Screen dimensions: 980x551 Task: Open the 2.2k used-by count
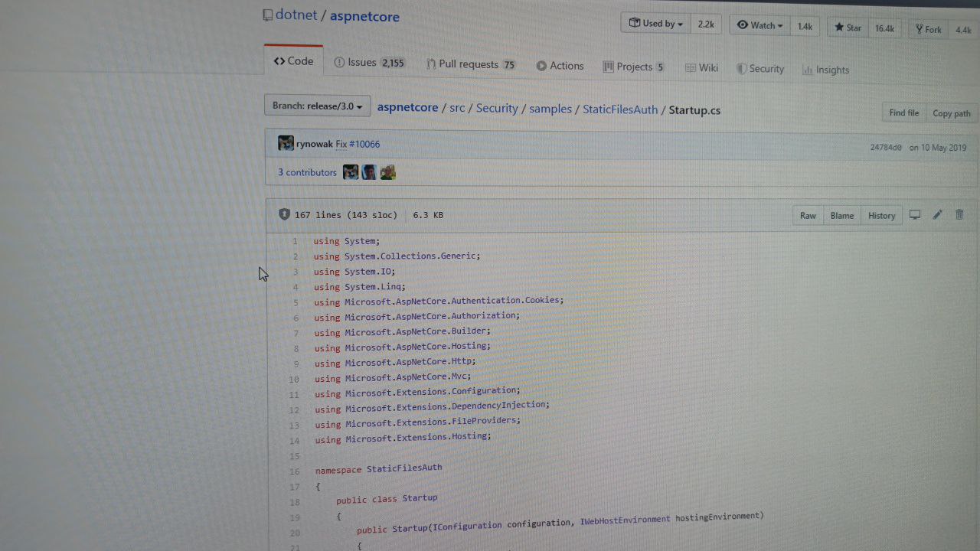(706, 24)
